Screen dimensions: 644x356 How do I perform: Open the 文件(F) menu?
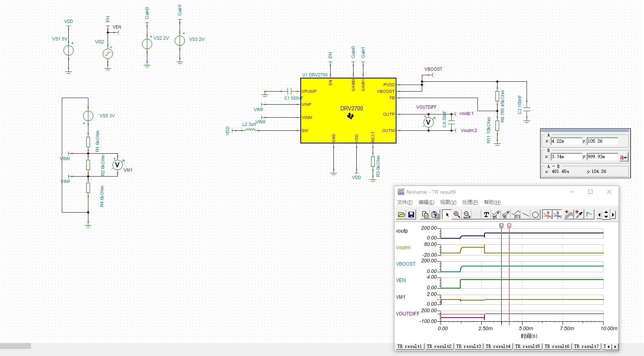pos(405,202)
